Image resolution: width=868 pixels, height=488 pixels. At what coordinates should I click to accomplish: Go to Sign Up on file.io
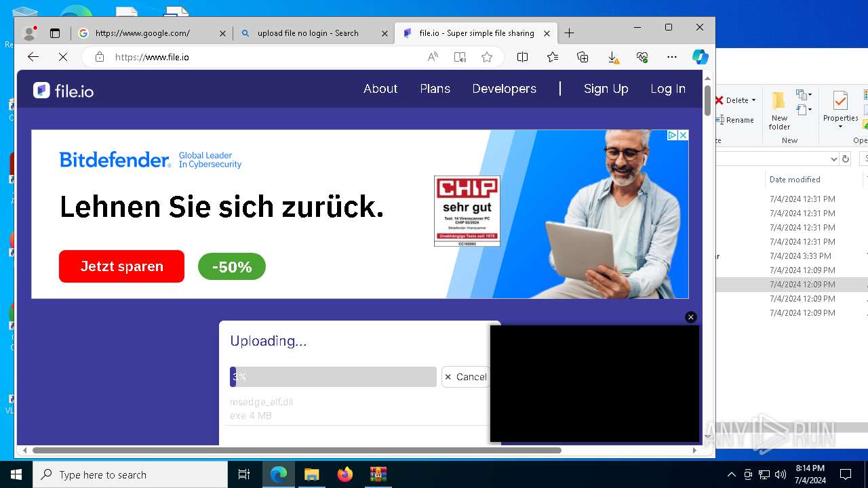click(x=606, y=89)
